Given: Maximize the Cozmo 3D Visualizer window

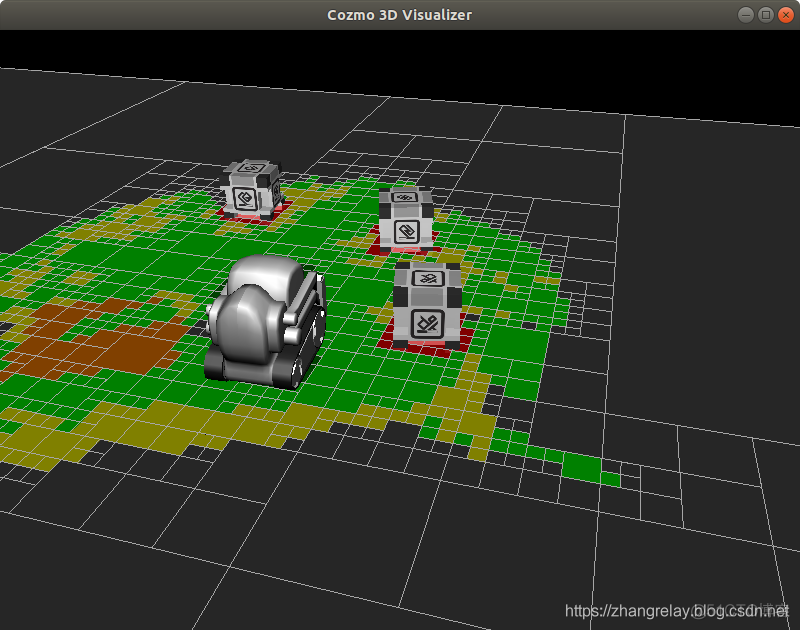Looking at the screenshot, I should click(766, 15).
